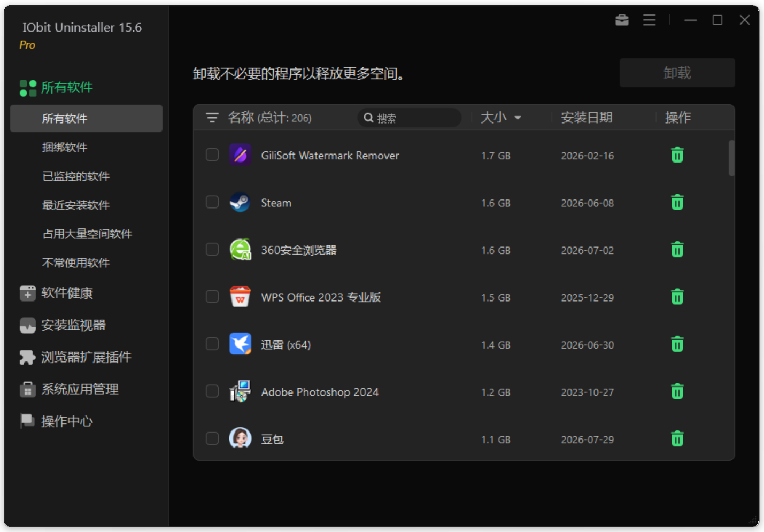Click the 豆包 avatar icon

[x=240, y=438]
